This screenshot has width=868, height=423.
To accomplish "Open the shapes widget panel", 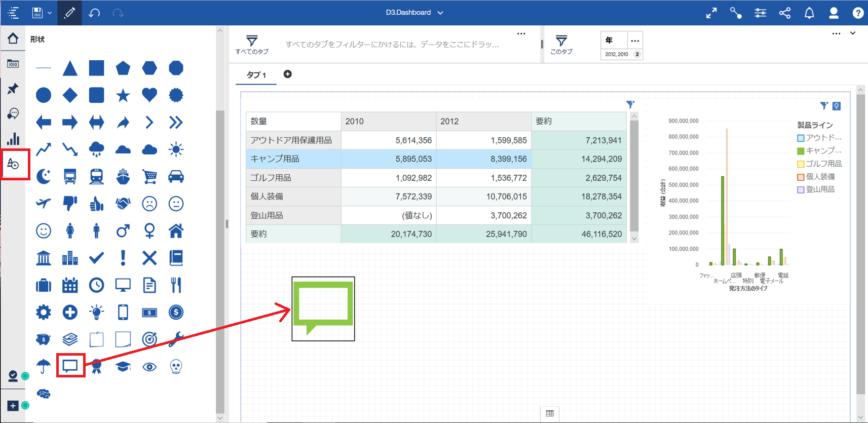I will pyautogui.click(x=13, y=164).
